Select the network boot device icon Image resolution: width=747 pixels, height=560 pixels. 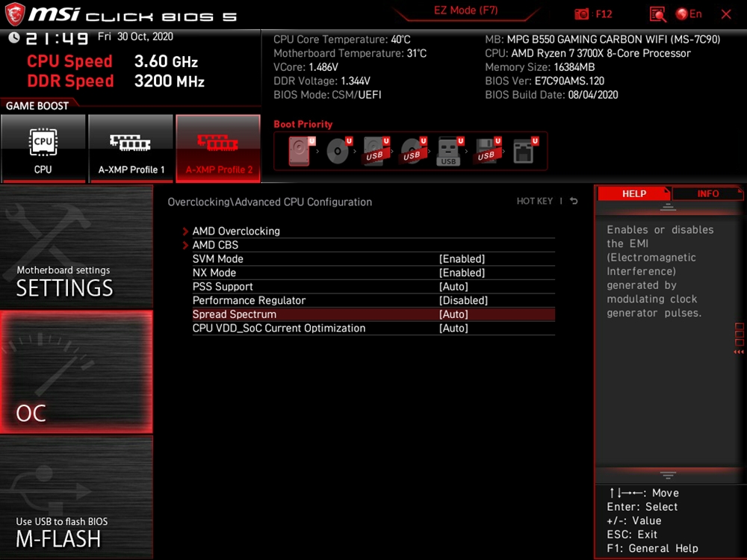524,151
